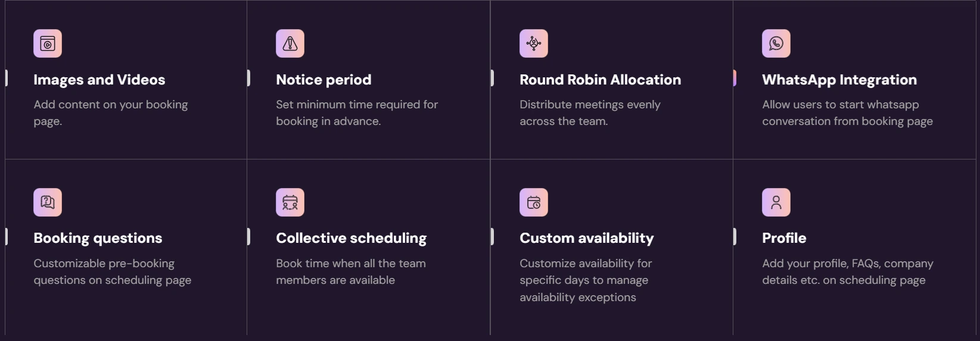Screen dimensions: 980x341
Task: Click the Round Robin Allocation icon
Action: (x=534, y=43)
